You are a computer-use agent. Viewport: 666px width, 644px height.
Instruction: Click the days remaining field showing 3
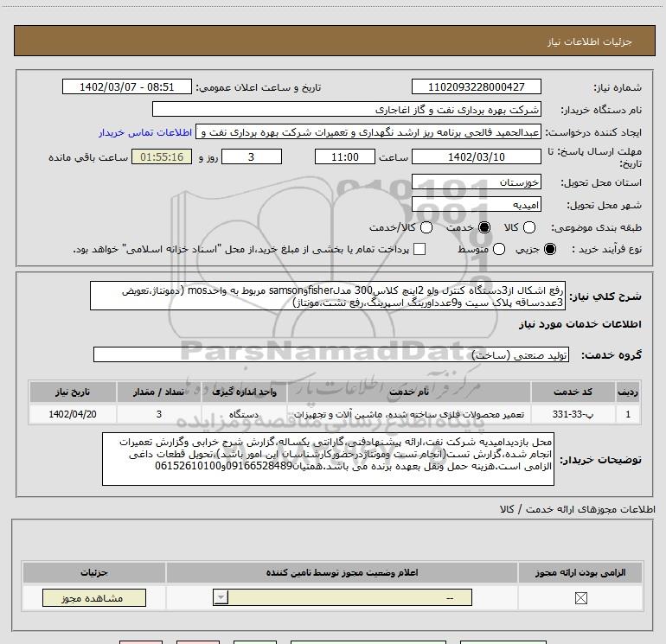pyautogui.click(x=252, y=156)
